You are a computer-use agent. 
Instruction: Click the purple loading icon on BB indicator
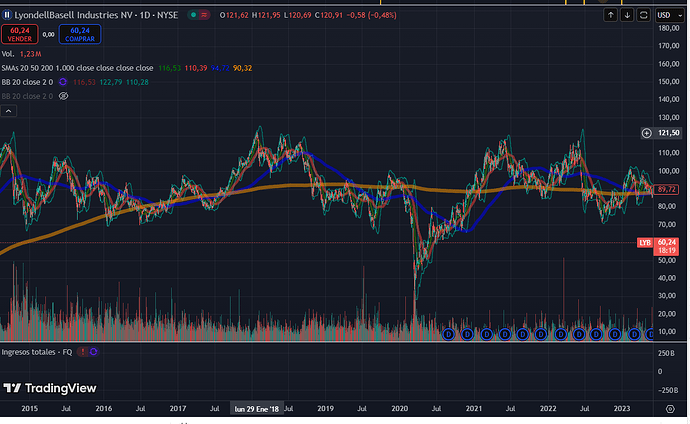(63, 82)
